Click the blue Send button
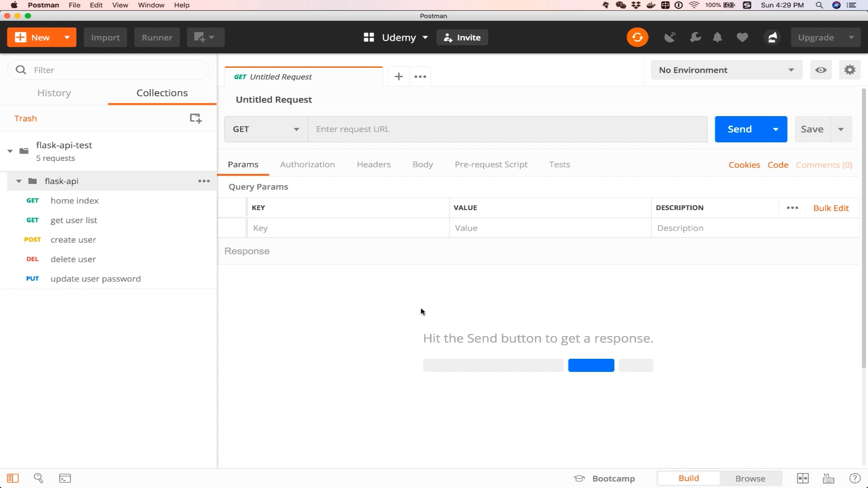The height and width of the screenshot is (488, 868). click(739, 129)
